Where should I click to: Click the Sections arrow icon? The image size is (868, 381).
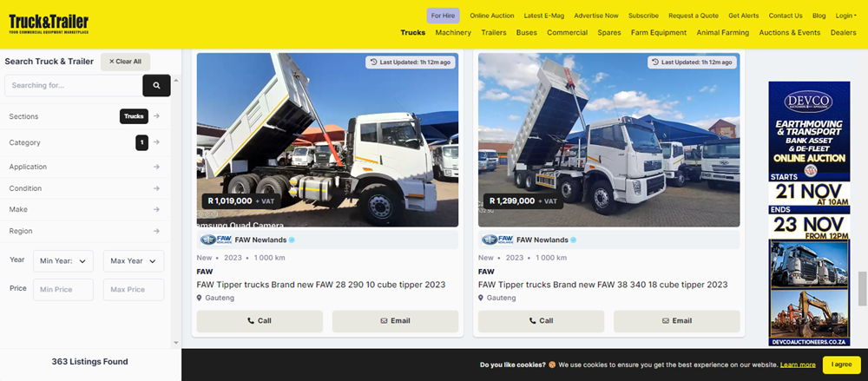coord(156,116)
